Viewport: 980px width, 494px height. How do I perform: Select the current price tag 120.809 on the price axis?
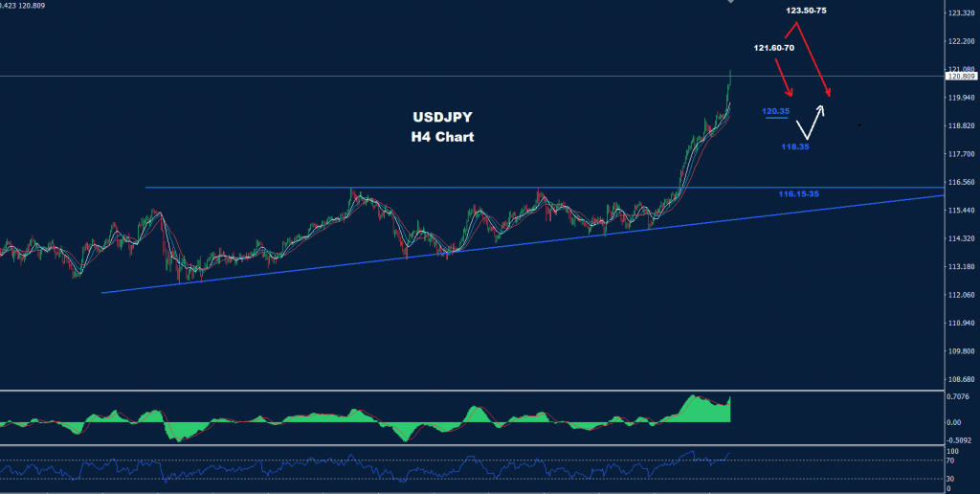pyautogui.click(x=962, y=77)
